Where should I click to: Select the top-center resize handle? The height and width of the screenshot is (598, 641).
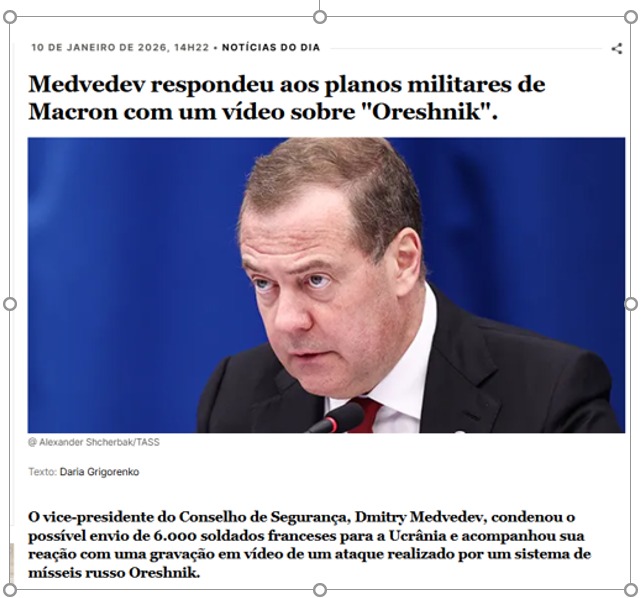320,17
